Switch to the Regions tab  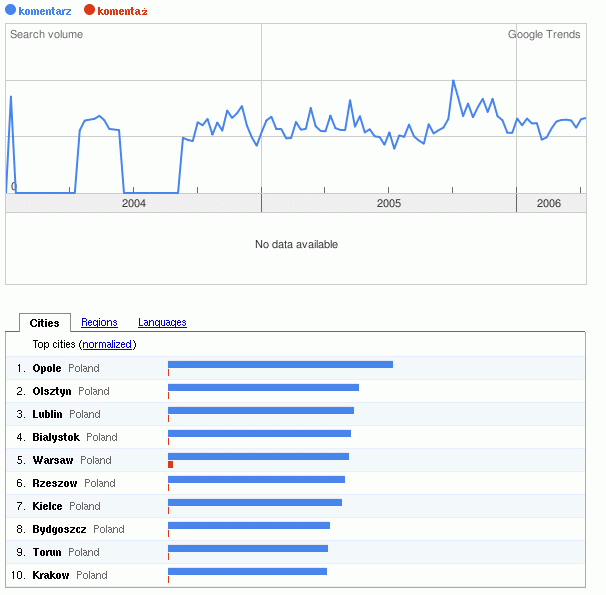[x=99, y=322]
